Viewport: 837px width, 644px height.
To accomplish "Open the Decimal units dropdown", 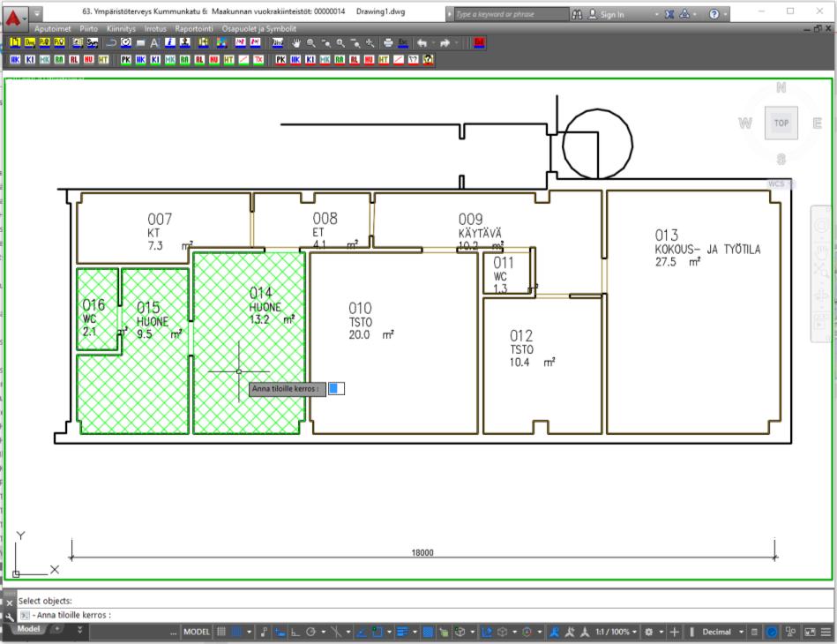I will (722, 633).
